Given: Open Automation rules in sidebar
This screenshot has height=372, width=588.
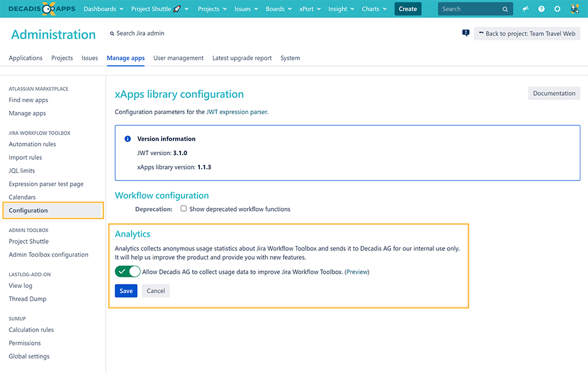Looking at the screenshot, I should click(32, 144).
